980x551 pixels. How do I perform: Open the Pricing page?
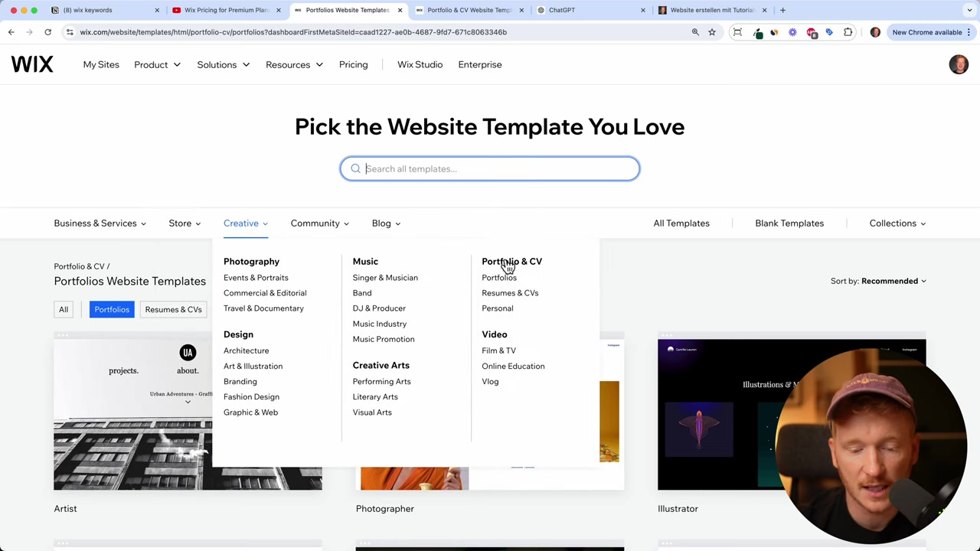[353, 64]
